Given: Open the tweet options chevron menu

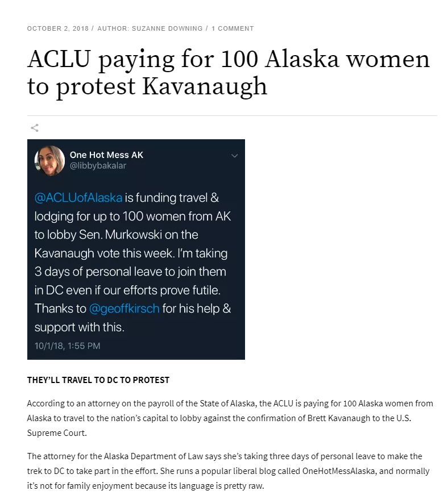Looking at the screenshot, I should tap(235, 155).
